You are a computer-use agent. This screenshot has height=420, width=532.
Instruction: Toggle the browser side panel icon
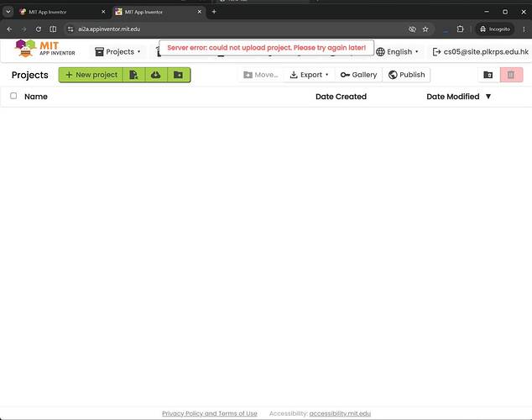[x=53, y=29]
